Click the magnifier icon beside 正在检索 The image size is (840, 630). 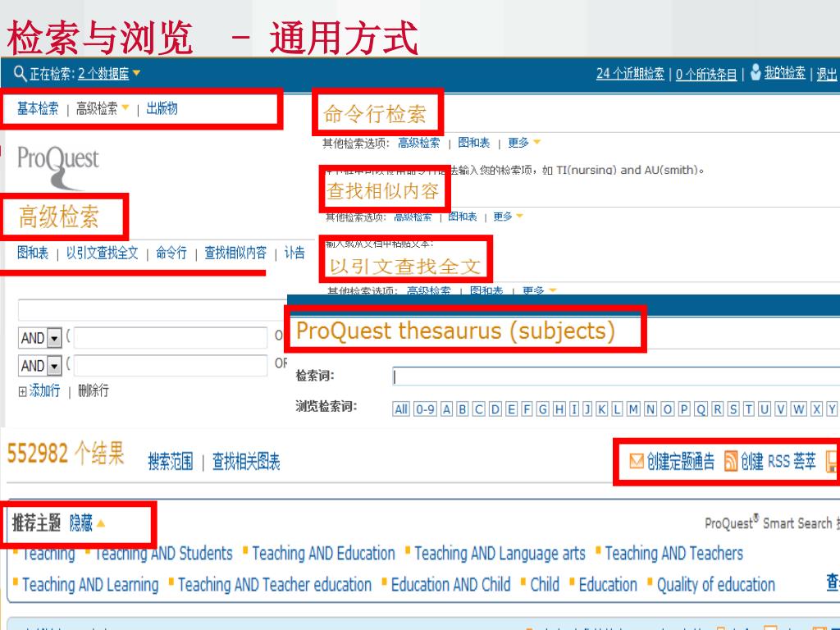pyautogui.click(x=20, y=73)
